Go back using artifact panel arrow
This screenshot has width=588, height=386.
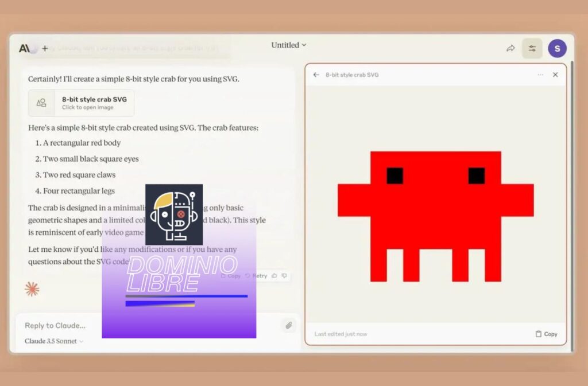pyautogui.click(x=316, y=75)
